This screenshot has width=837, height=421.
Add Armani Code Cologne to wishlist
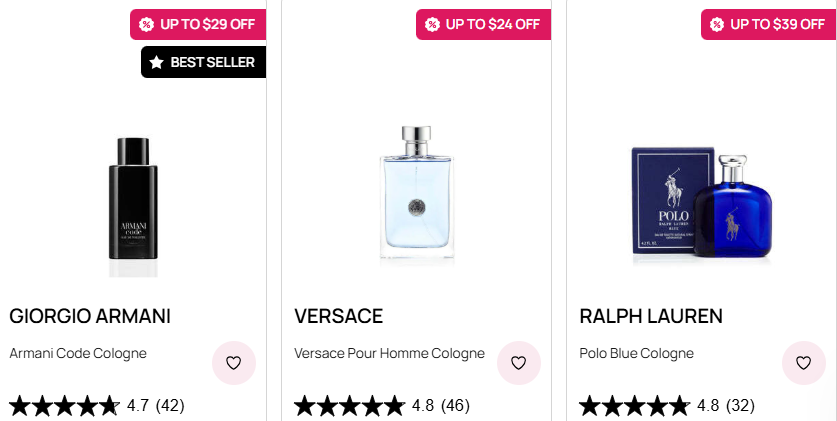(x=233, y=363)
